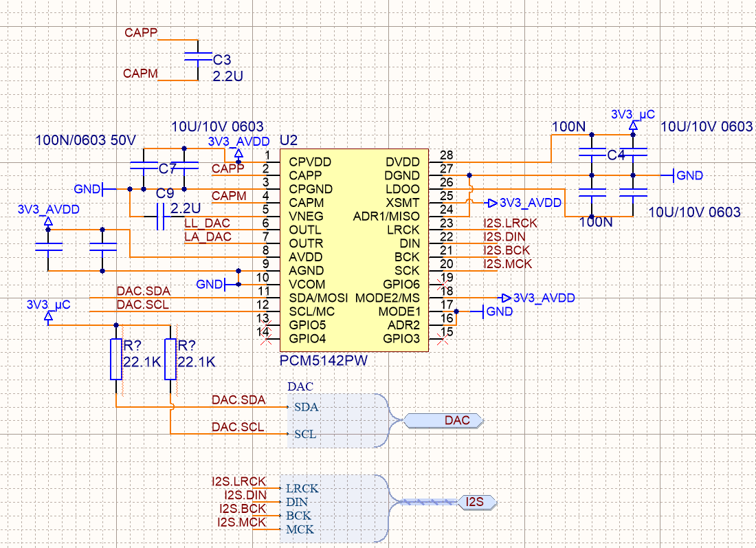Click the 2.2U value of C9
This screenshot has width=756, height=548.
coord(186,208)
